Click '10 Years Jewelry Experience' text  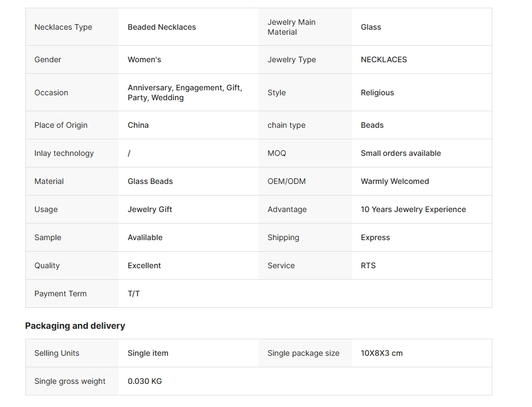point(413,209)
